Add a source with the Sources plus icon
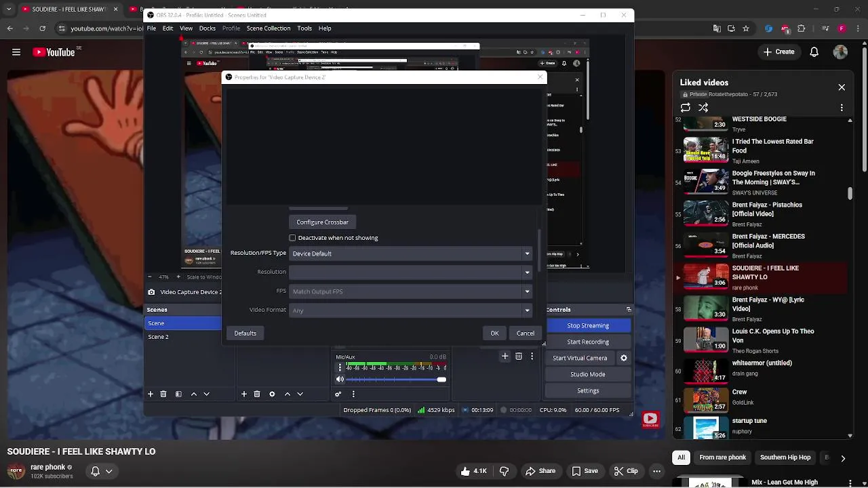The image size is (868, 488). (x=244, y=394)
